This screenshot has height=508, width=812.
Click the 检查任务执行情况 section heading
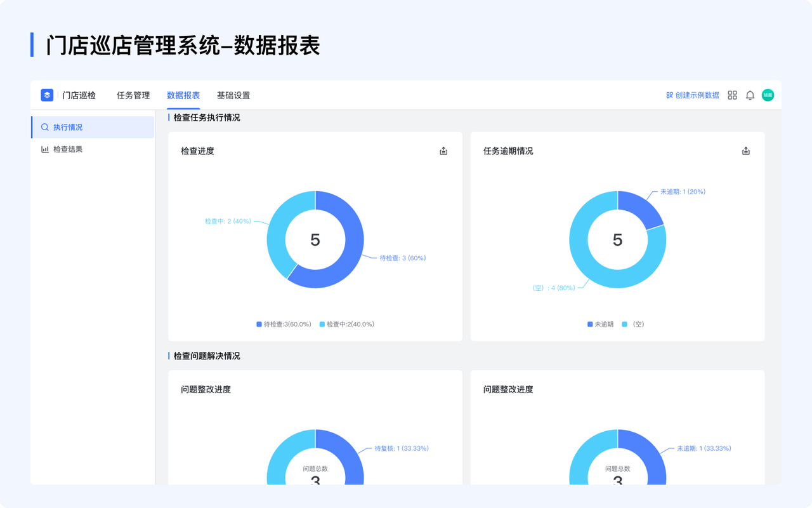pyautogui.click(x=207, y=117)
